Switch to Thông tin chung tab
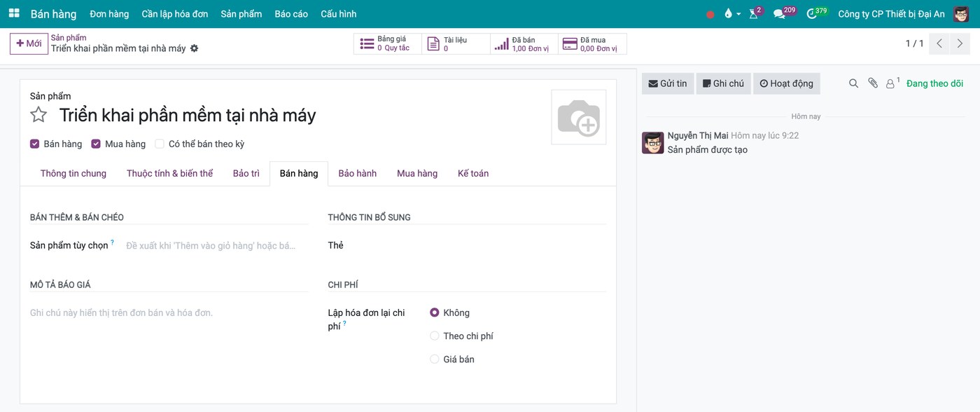This screenshot has height=412, width=980. [x=73, y=174]
